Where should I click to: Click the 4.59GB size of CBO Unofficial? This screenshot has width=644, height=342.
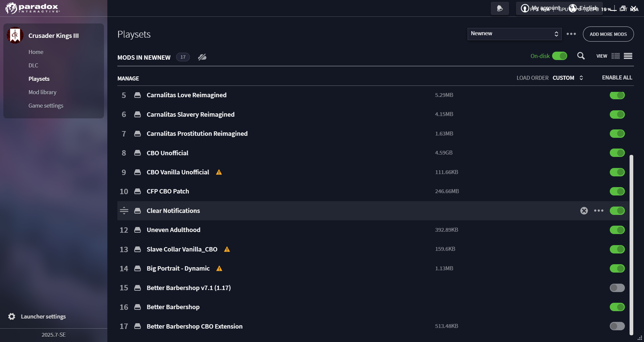tap(444, 153)
